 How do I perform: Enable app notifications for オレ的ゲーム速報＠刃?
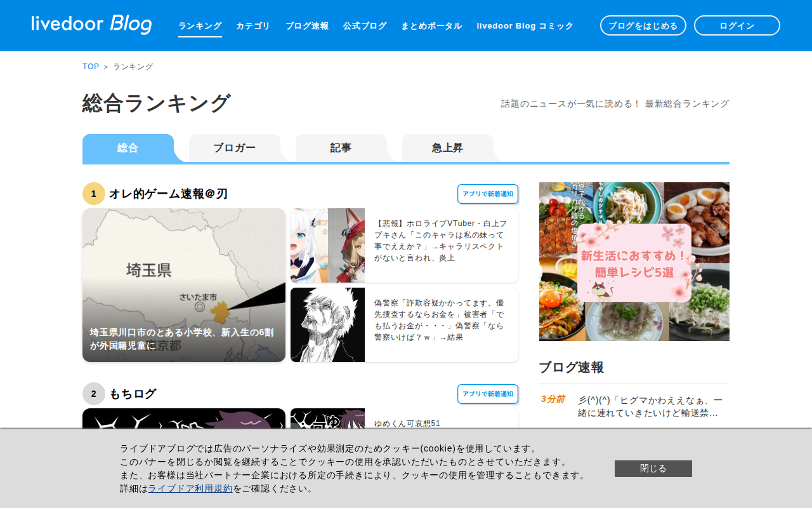pyautogui.click(x=488, y=194)
